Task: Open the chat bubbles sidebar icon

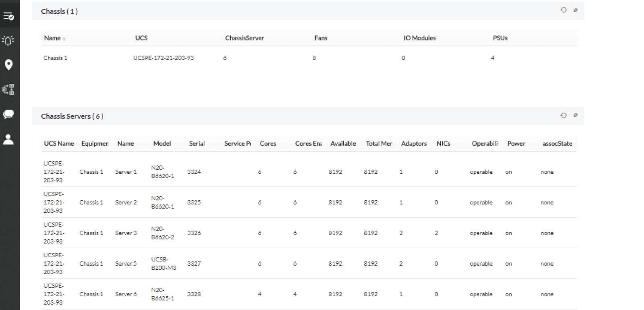Action: [8, 114]
